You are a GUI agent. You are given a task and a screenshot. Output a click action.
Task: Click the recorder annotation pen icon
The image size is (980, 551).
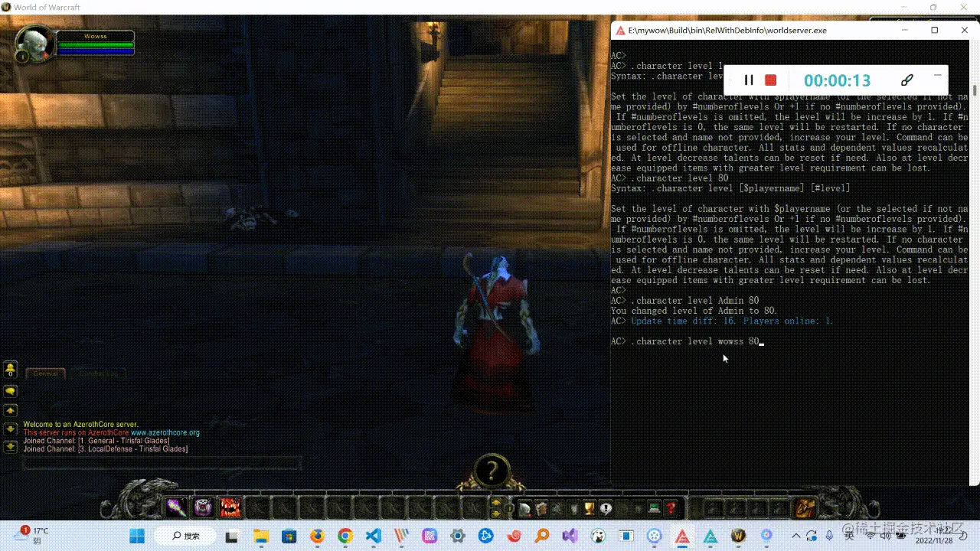(907, 80)
